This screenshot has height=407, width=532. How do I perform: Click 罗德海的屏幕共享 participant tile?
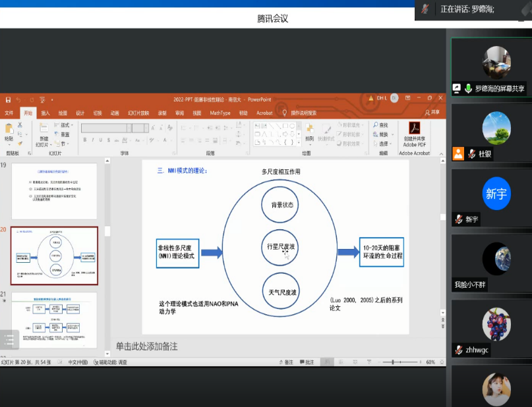(492, 67)
